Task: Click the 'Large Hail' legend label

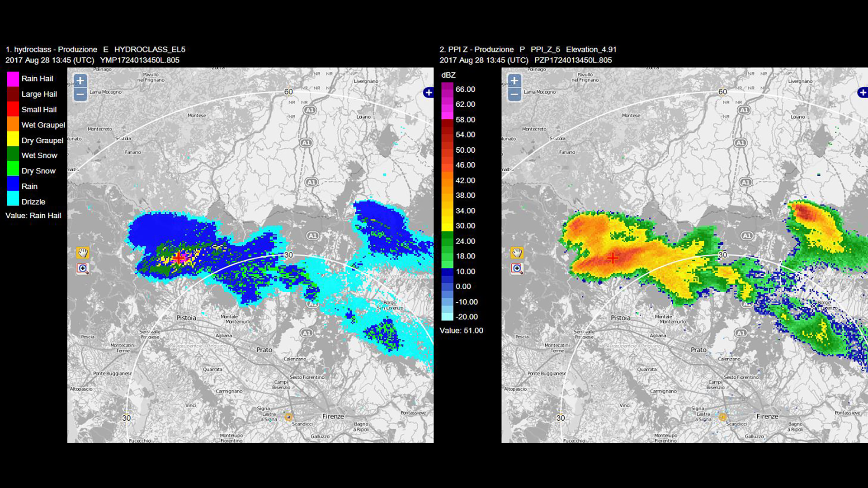Action: point(39,94)
